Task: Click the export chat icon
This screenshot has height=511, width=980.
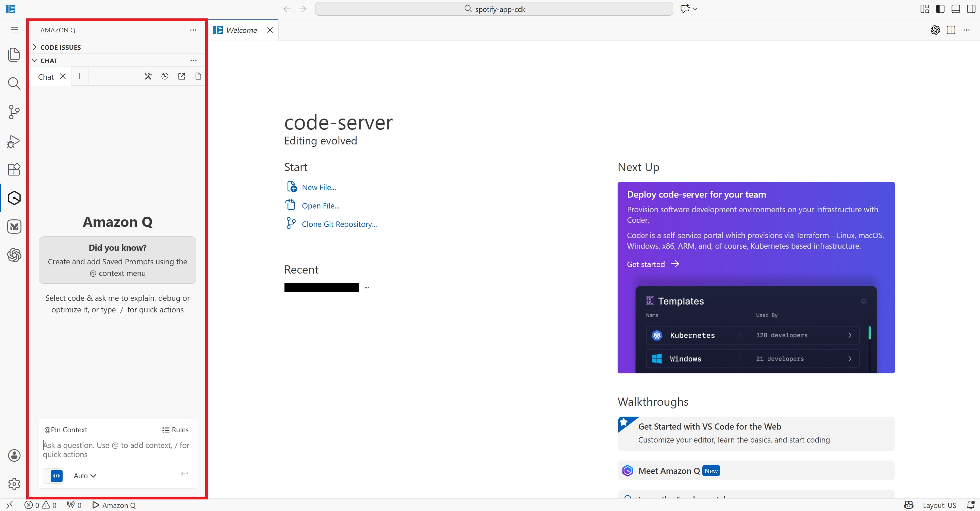Action: [181, 77]
